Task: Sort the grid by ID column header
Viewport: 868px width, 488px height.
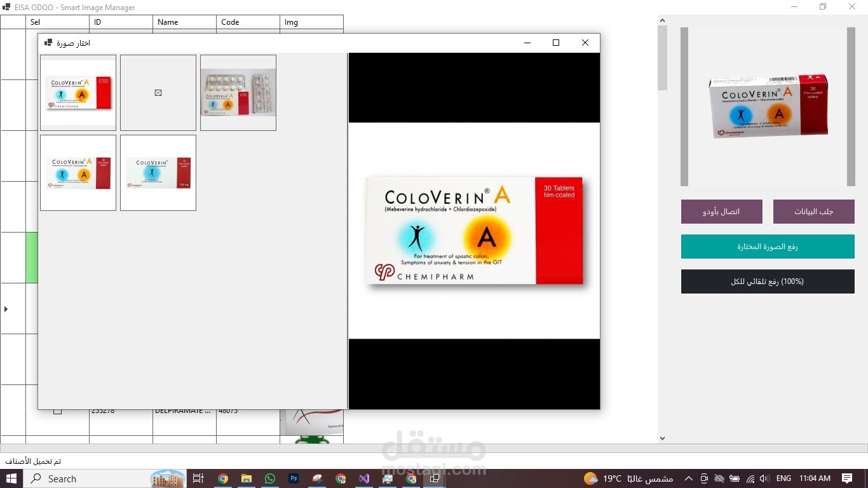Action: click(x=121, y=22)
